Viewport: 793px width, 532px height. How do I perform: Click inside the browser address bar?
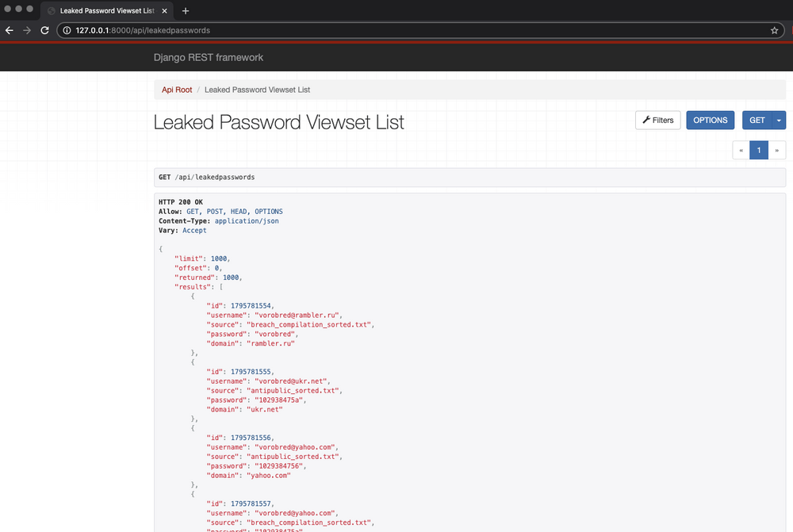tap(317, 30)
